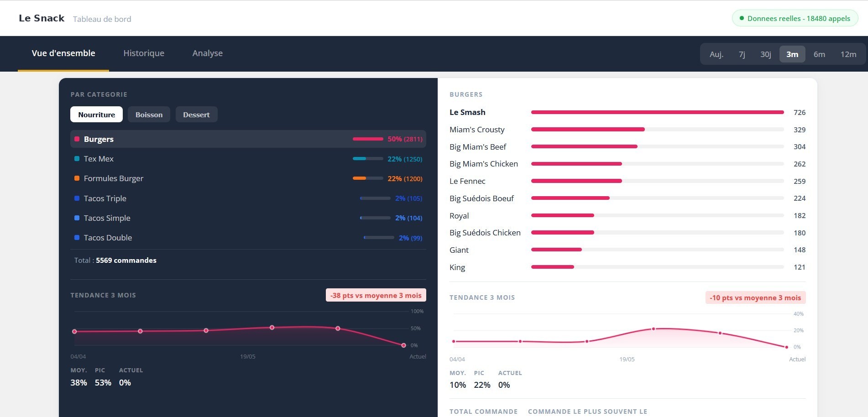Select the Boisson category filter

click(x=149, y=115)
